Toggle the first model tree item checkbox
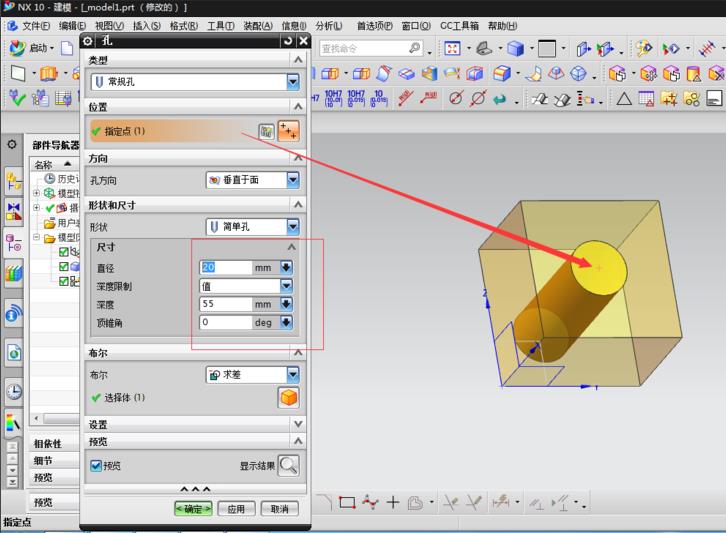726x533 pixels. 64,252
